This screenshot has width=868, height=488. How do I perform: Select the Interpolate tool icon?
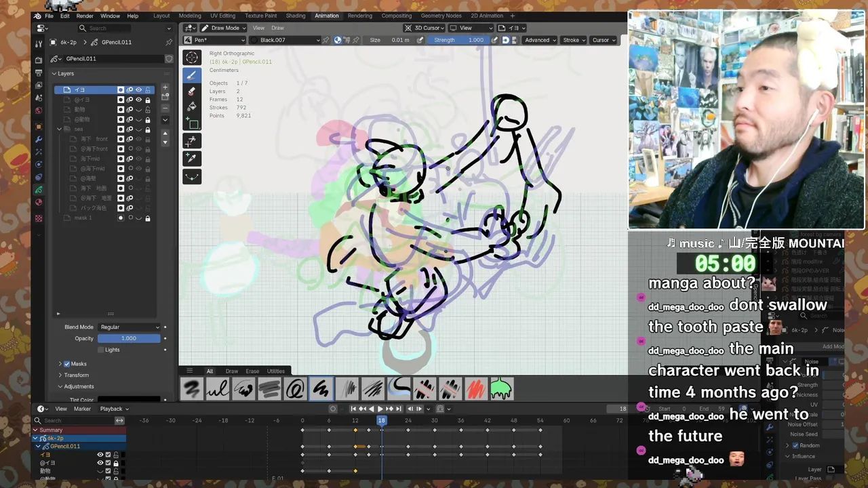(x=192, y=141)
